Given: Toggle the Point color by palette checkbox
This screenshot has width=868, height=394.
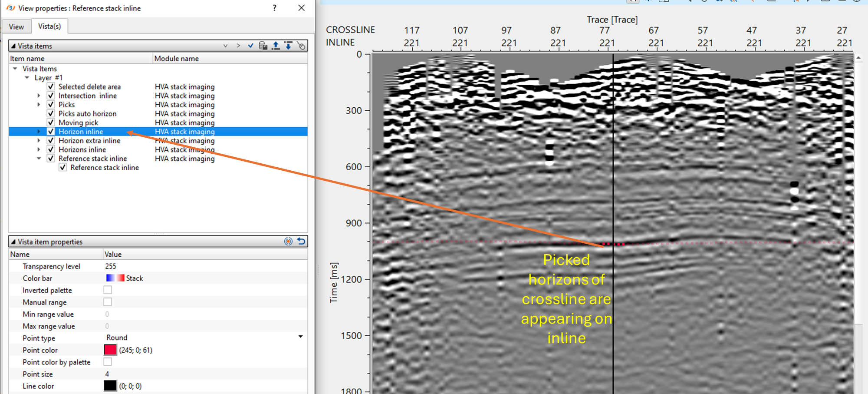Looking at the screenshot, I should [x=108, y=362].
